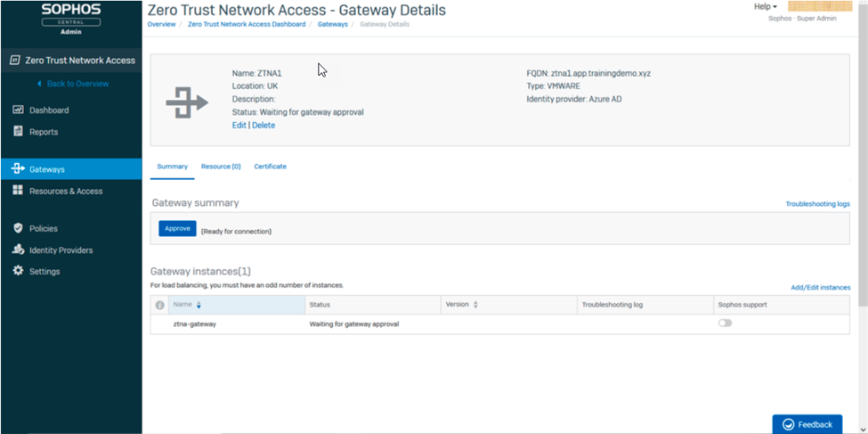Click instance status Waiting for gateway approval
The width and height of the screenshot is (868, 434).
(354, 324)
